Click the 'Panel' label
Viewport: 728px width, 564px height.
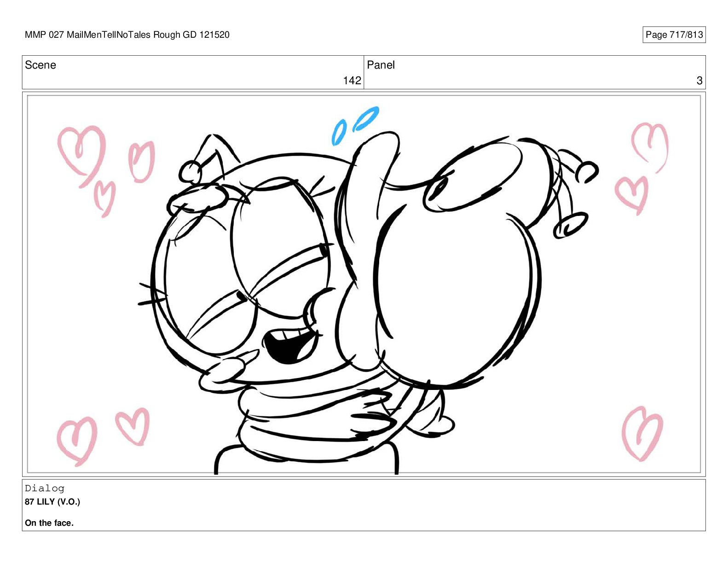pyautogui.click(x=381, y=65)
